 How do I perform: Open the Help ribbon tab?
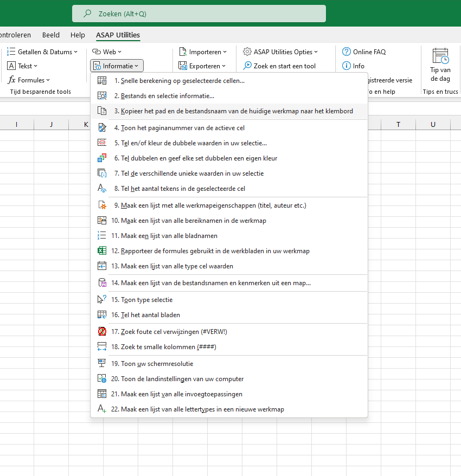pyautogui.click(x=78, y=35)
